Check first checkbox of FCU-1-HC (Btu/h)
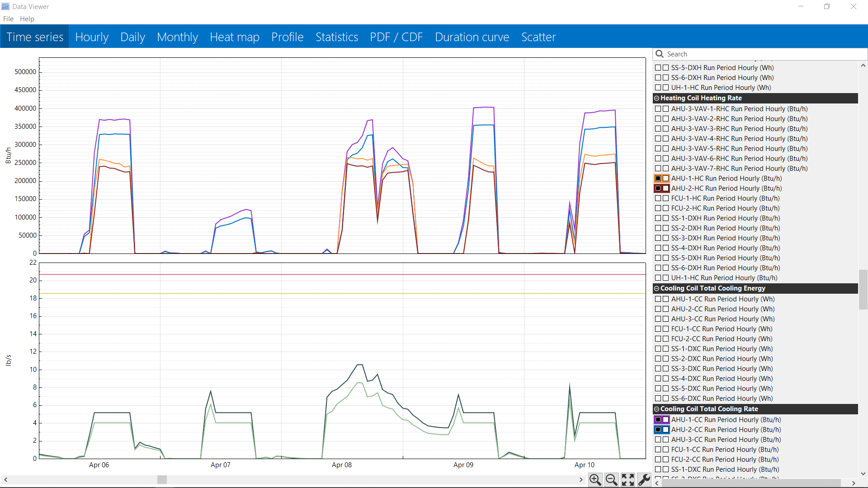 point(658,198)
